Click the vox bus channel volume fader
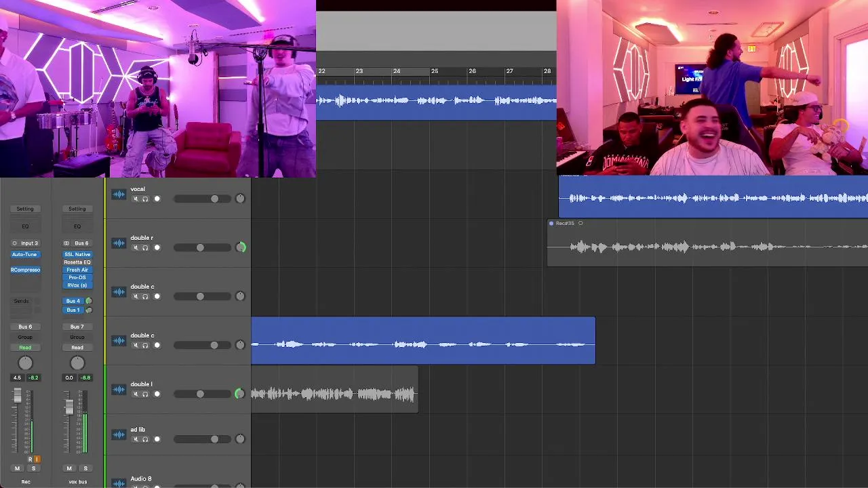The image size is (868, 488). coord(69,407)
